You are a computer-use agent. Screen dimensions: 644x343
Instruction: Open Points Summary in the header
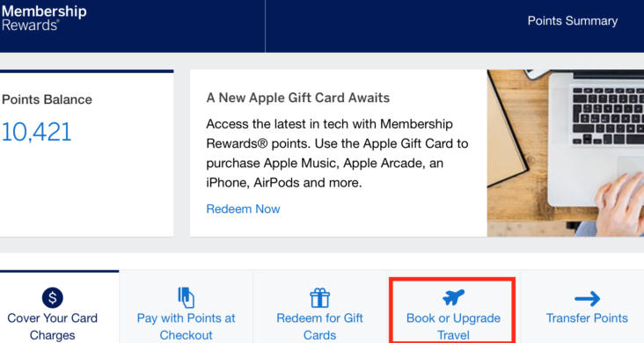click(573, 21)
